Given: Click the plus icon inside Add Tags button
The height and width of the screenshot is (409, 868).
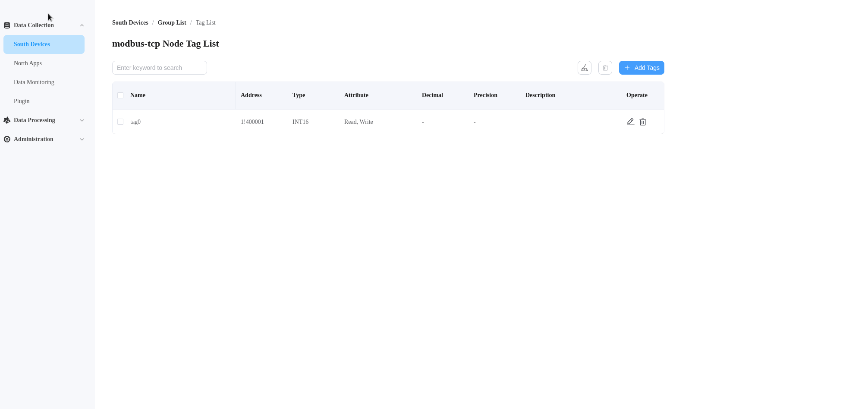Looking at the screenshot, I should click(627, 68).
